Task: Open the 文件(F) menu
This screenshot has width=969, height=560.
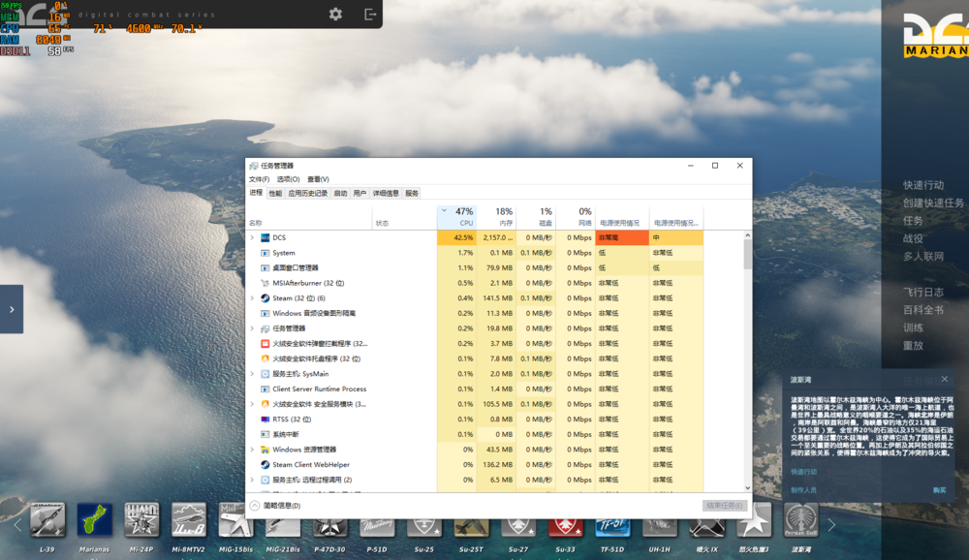Action: click(x=259, y=179)
